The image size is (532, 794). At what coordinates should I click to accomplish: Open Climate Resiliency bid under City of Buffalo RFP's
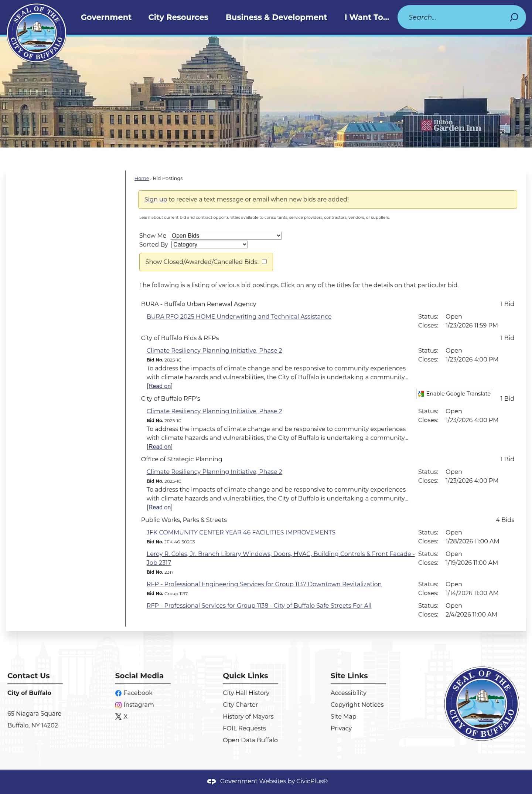[x=214, y=411]
